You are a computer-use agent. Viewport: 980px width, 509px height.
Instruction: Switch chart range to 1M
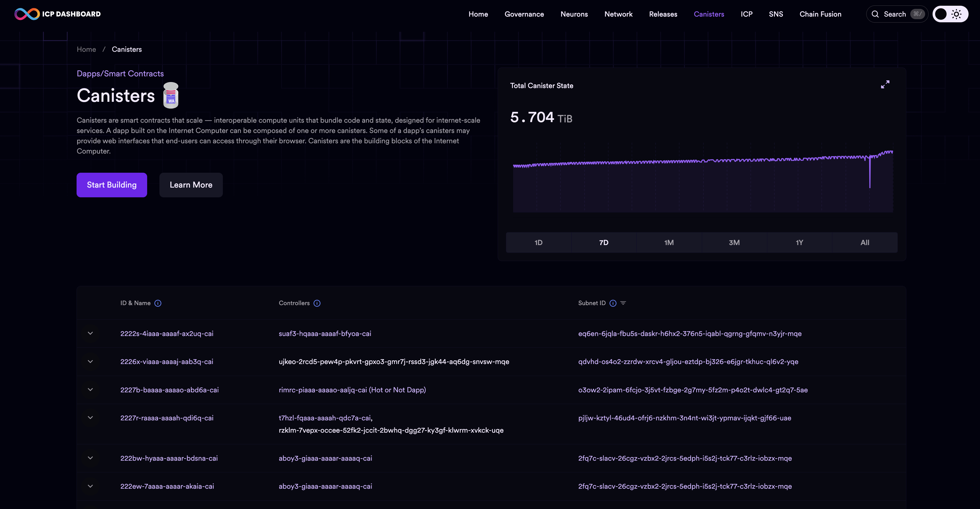(x=669, y=242)
